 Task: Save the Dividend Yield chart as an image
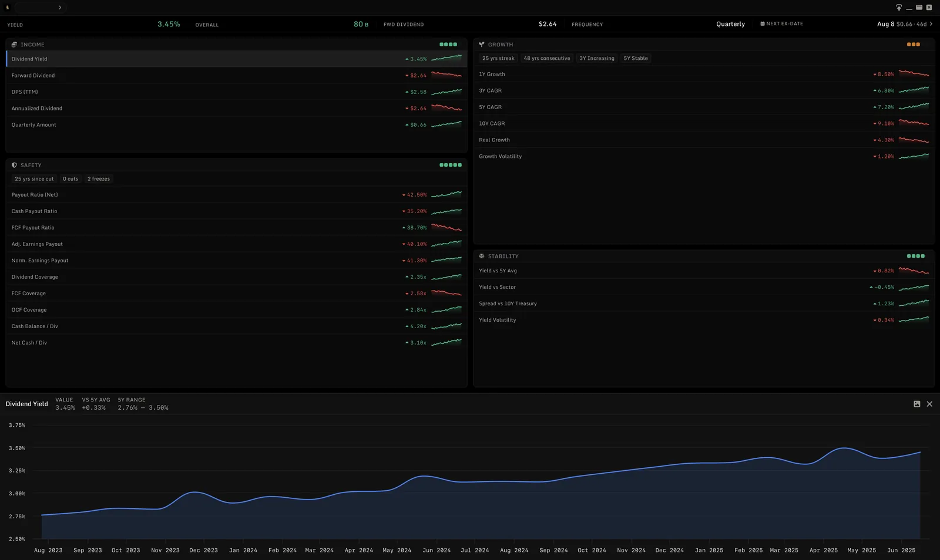916,404
